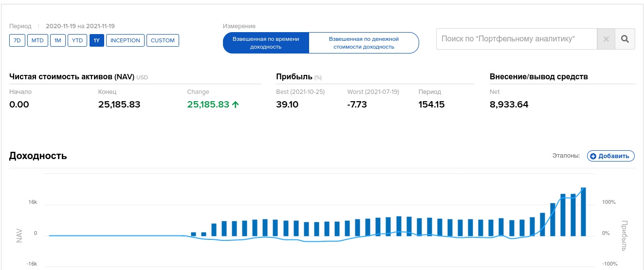Open the CUSTOM period option
This screenshot has height=270, width=644.
click(163, 40)
